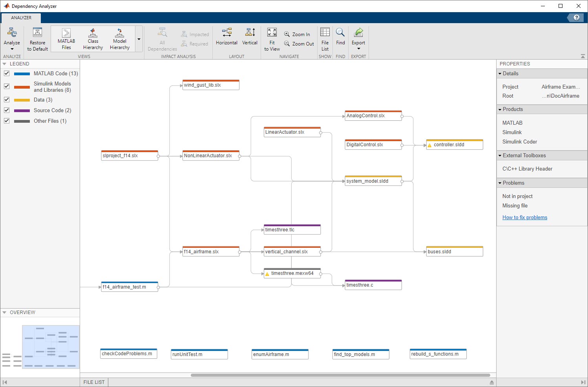The width and height of the screenshot is (588, 387).
Task: Open help with question mark icon
Action: click(x=576, y=18)
